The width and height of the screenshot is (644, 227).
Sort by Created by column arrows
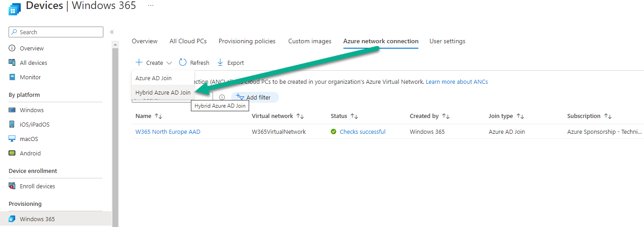pyautogui.click(x=446, y=116)
